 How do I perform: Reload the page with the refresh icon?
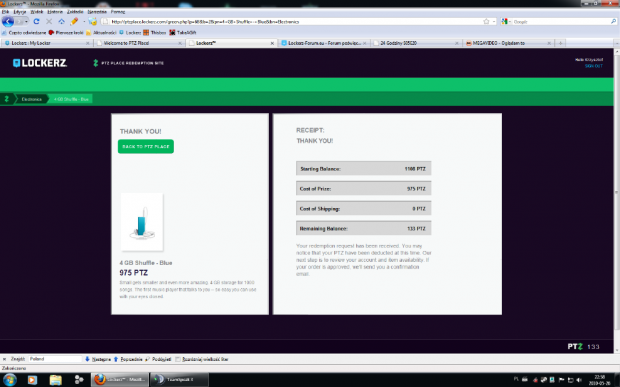pyautogui.click(x=36, y=21)
